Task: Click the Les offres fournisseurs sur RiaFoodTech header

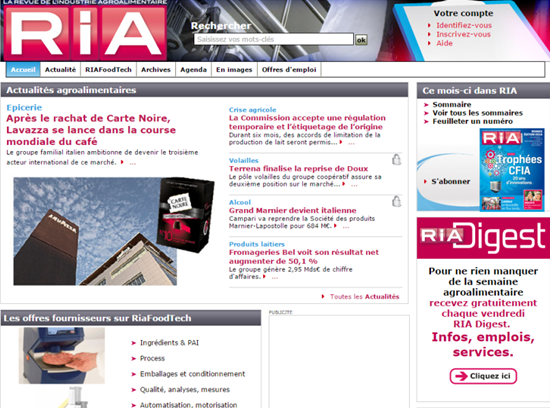Action: coord(131,318)
